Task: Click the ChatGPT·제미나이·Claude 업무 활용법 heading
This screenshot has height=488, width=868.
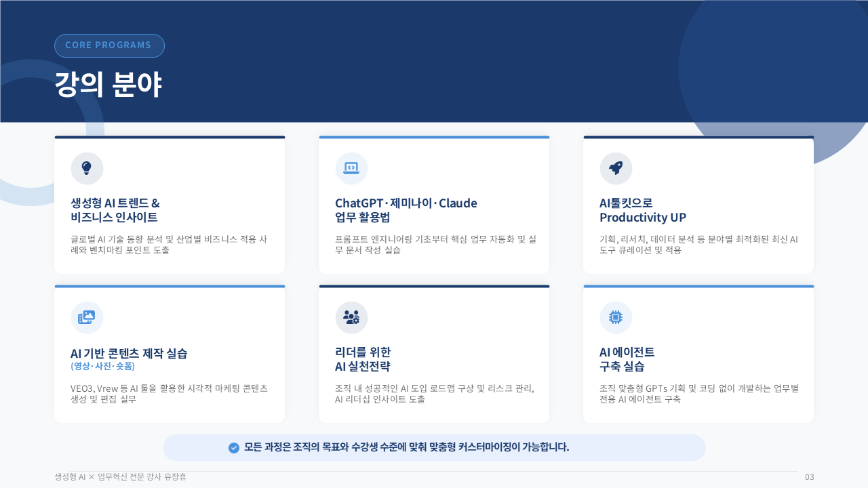Action: tap(406, 210)
